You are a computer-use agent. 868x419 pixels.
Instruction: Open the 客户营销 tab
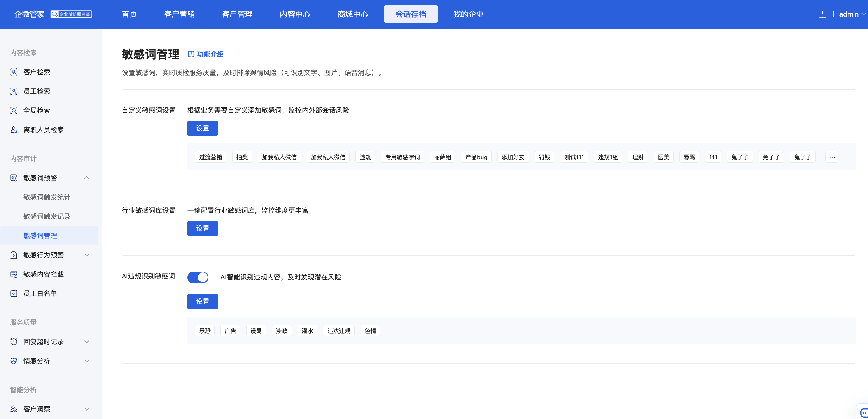click(x=179, y=14)
